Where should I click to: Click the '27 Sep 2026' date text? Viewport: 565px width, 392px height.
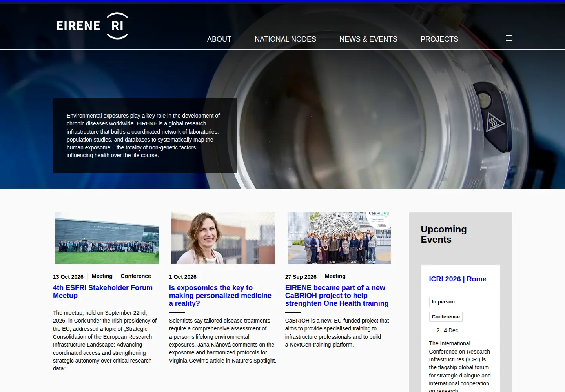pyautogui.click(x=301, y=277)
